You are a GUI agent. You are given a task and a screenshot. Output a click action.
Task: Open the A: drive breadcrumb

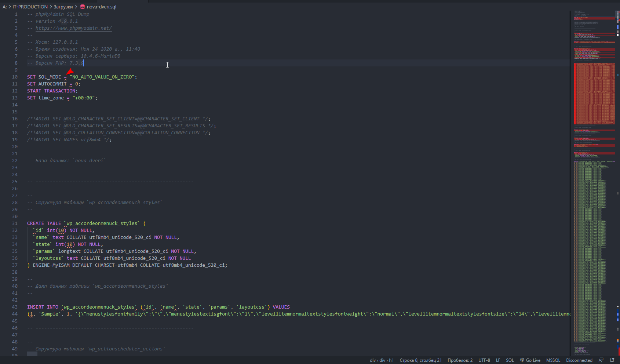click(5, 7)
